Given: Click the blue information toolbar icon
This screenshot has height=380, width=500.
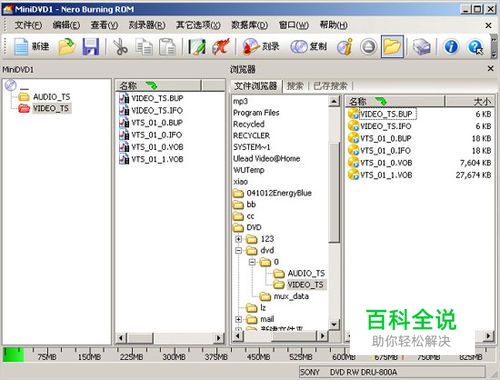Looking at the screenshot, I should point(451,46).
